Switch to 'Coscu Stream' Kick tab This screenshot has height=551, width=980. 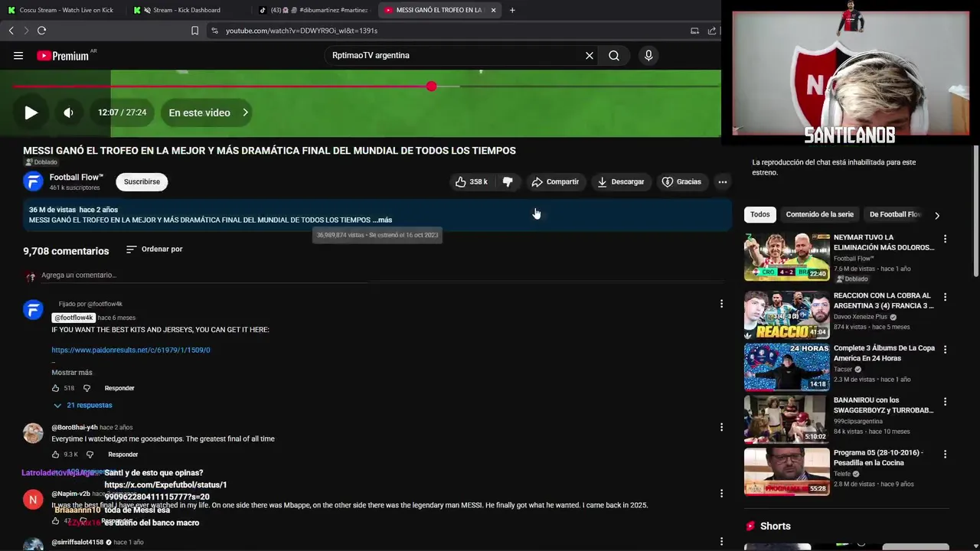63,10
